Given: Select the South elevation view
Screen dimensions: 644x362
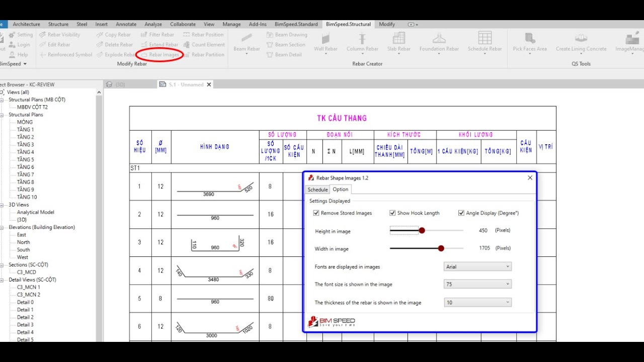Looking at the screenshot, I should [x=23, y=250].
